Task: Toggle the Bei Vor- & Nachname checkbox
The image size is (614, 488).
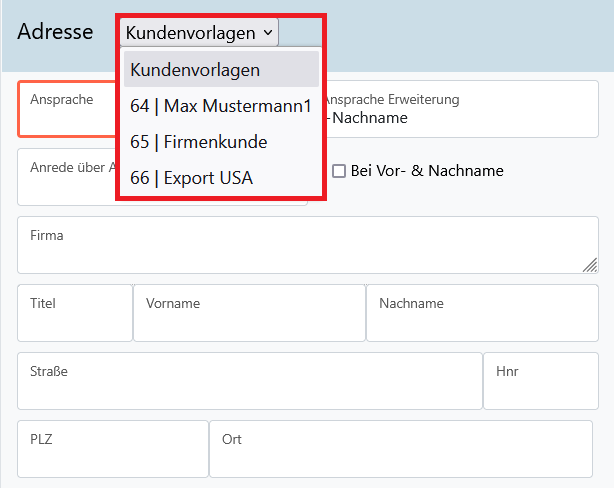Action: [x=339, y=171]
